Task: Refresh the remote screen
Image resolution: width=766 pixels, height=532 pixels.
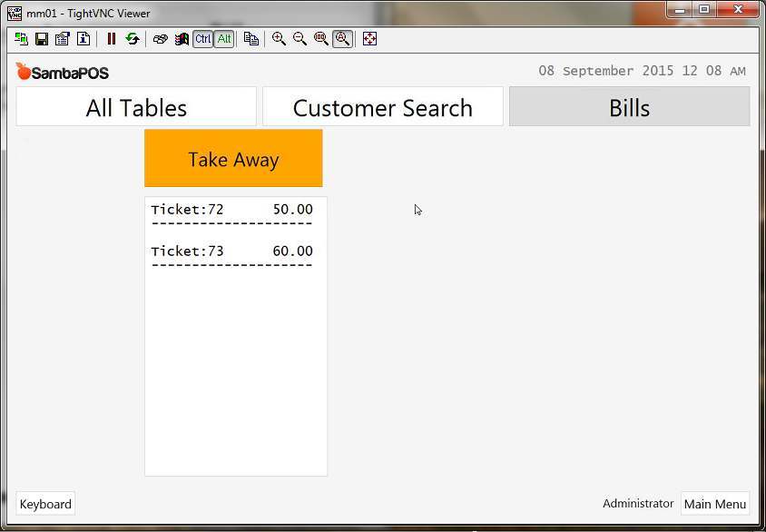Action: click(133, 39)
